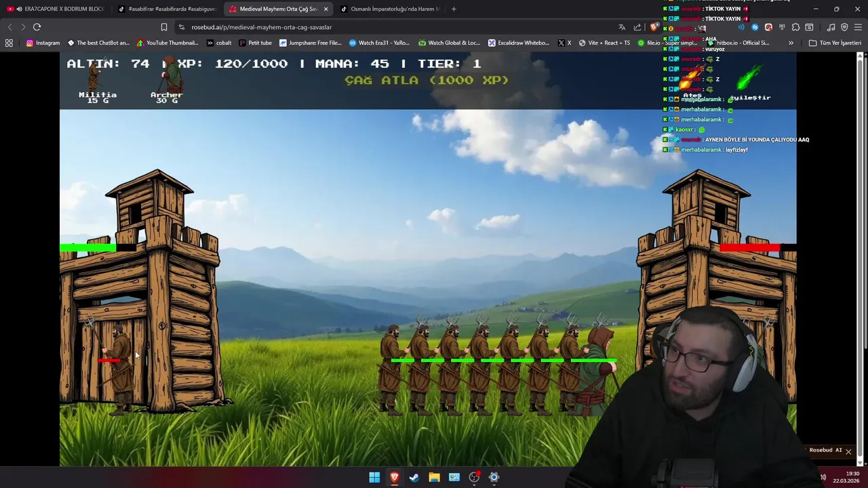
Task: Open YouTube Thumbnail bookmark
Action: (x=167, y=43)
